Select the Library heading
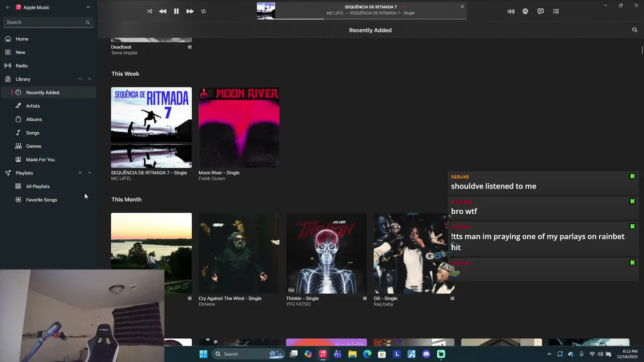Image resolution: width=644 pixels, height=362 pixels. 23,79
